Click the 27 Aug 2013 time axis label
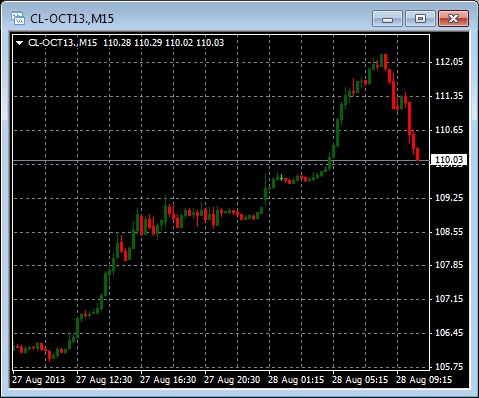This screenshot has height=398, width=479. (x=39, y=380)
